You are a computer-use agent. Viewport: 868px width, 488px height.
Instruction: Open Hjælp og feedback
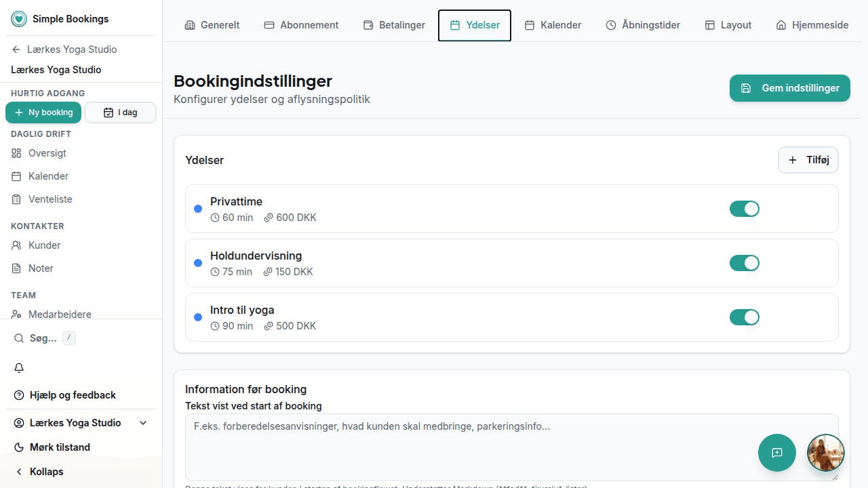pos(81,395)
